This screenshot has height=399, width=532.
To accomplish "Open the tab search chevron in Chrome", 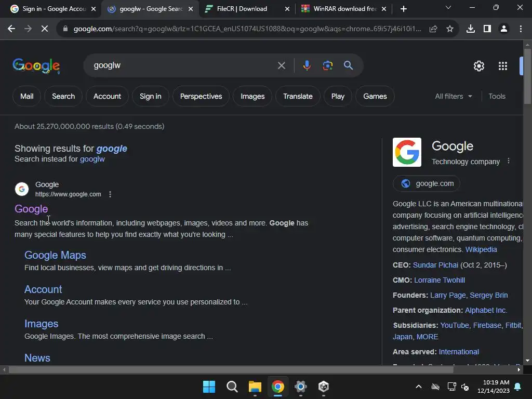I will click(x=448, y=7).
